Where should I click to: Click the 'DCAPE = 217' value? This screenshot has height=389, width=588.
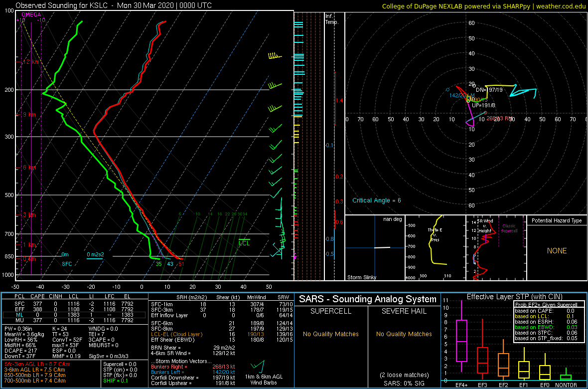(20, 350)
